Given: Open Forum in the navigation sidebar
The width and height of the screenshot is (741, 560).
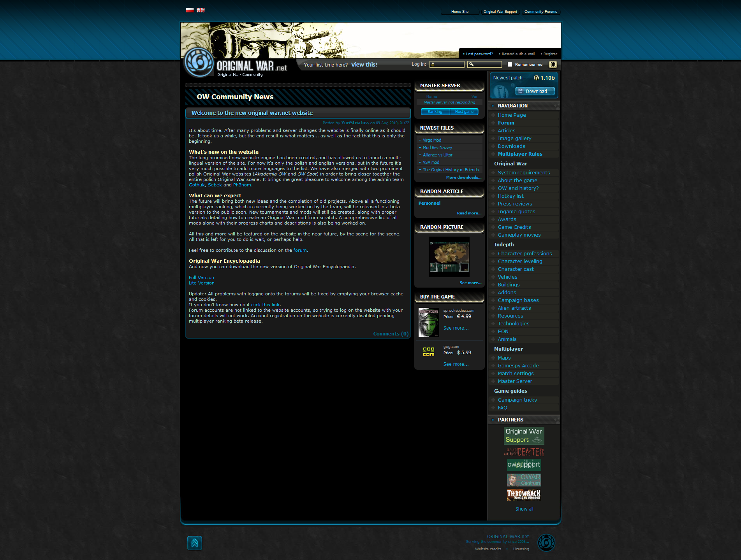Looking at the screenshot, I should click(506, 123).
